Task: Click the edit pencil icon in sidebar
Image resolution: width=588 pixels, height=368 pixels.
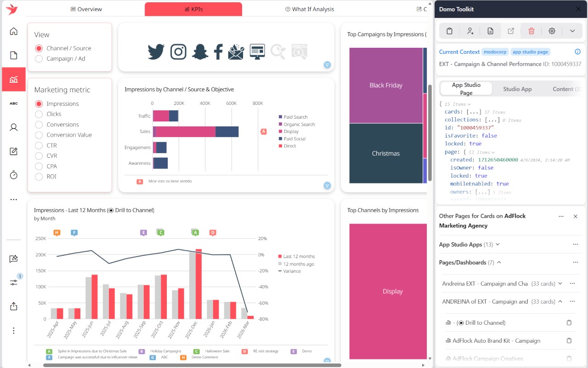Action: [14, 151]
